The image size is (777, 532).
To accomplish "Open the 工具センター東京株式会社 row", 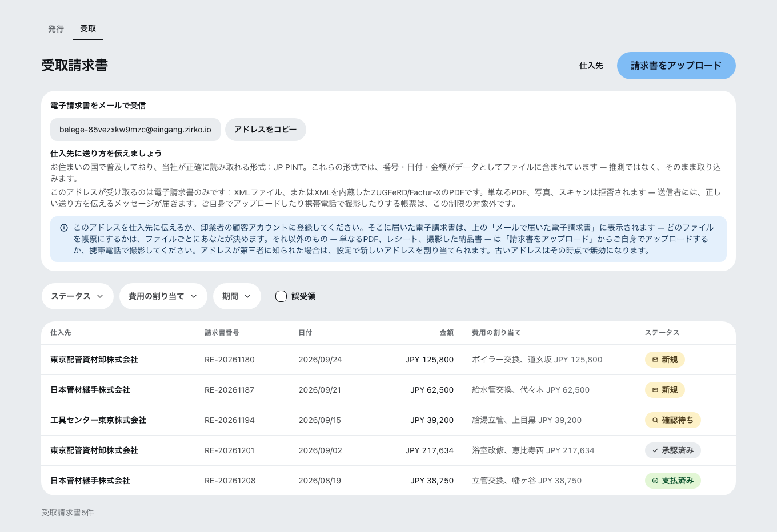I will (388, 420).
